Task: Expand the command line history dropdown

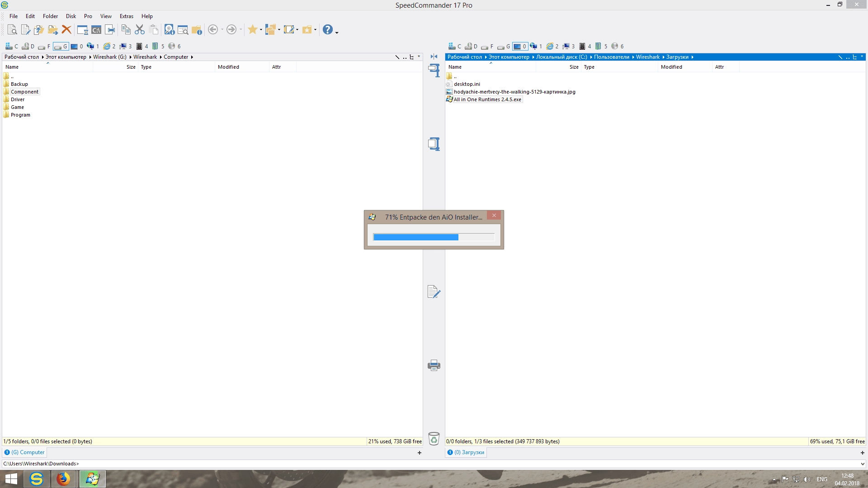Action: tap(862, 464)
